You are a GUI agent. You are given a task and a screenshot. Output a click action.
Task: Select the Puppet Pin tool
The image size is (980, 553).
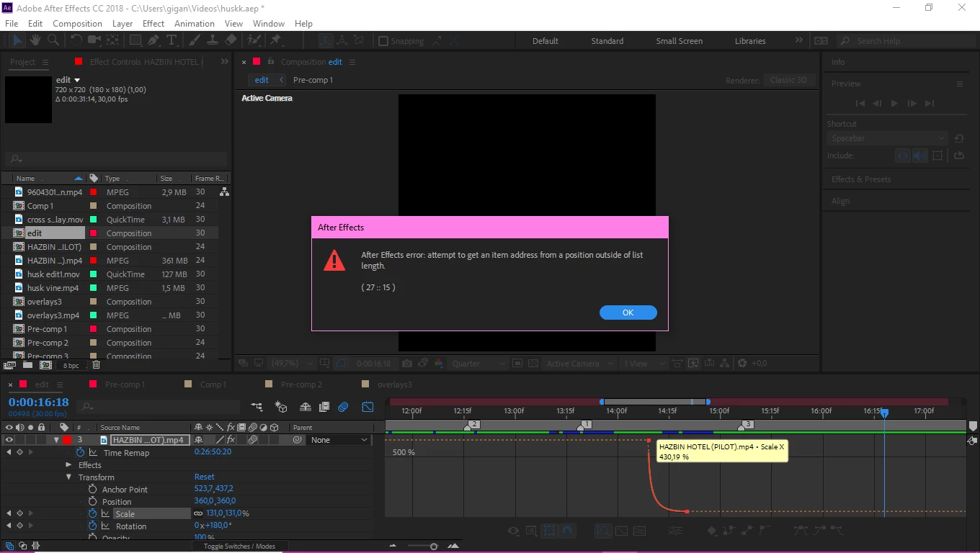pos(275,40)
